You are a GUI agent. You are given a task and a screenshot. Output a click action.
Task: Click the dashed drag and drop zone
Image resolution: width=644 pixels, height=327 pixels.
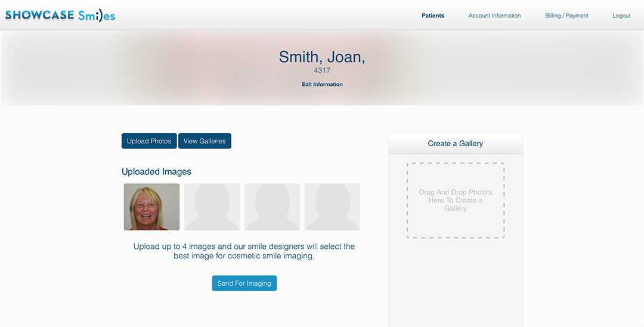coord(456,200)
